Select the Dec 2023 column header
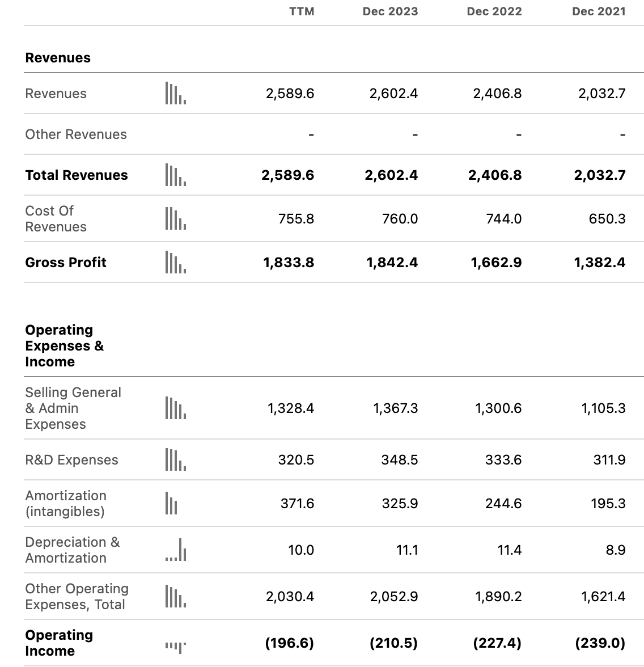The width and height of the screenshot is (644, 667). 390,11
